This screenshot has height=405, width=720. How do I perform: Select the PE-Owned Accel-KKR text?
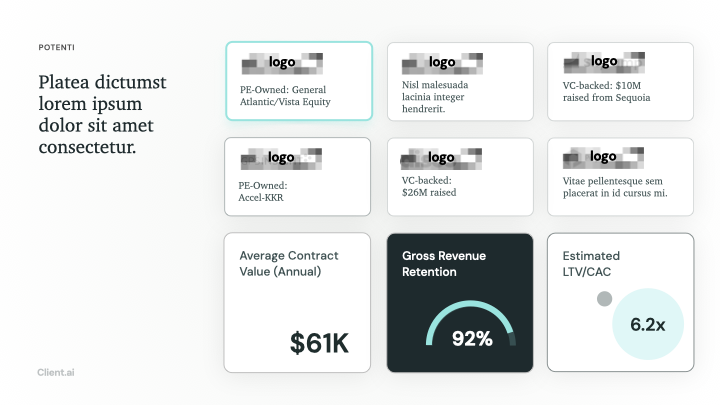point(262,191)
